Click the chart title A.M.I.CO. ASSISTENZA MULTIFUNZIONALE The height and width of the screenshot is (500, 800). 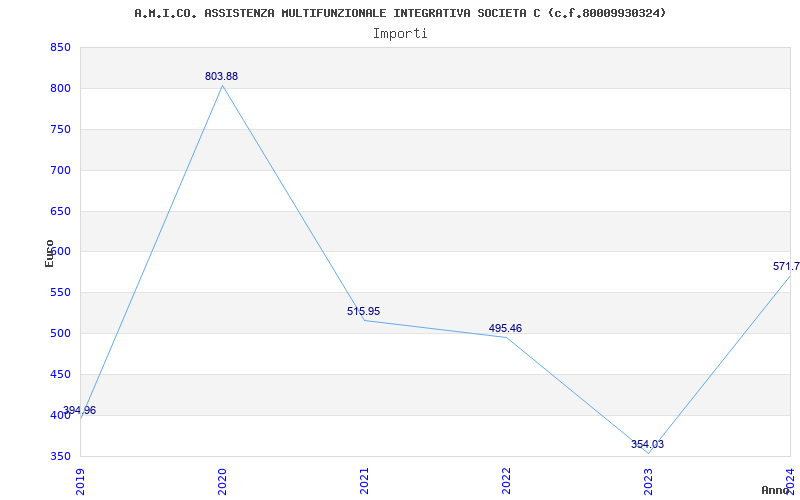(x=401, y=13)
